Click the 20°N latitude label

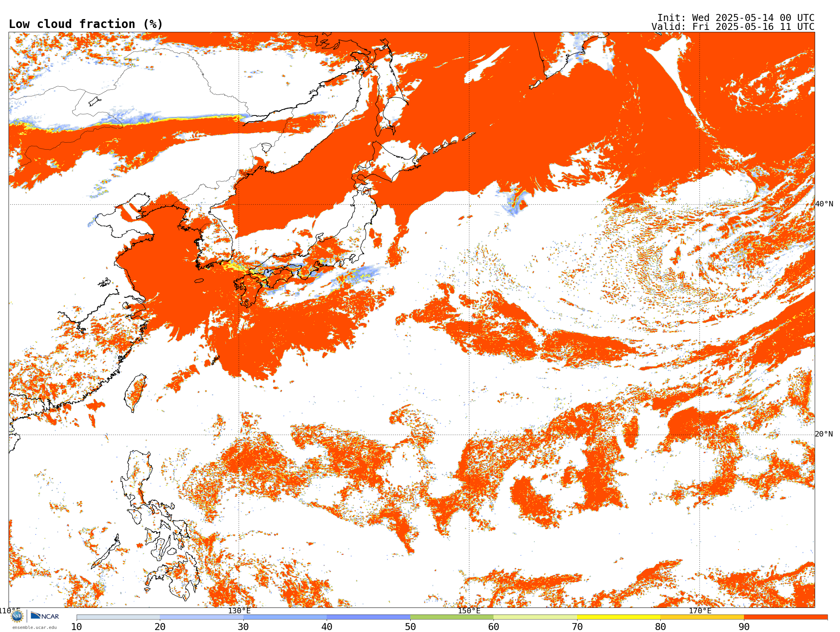tap(824, 434)
